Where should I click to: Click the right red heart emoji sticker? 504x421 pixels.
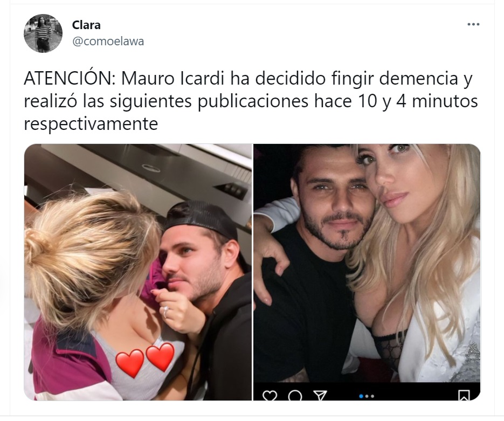tap(160, 357)
